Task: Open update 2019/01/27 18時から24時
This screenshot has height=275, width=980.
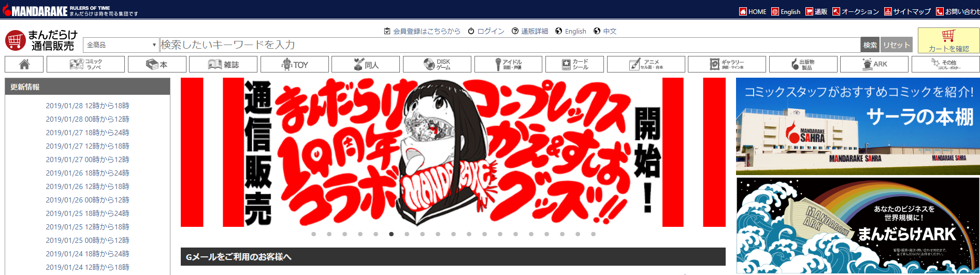Action: 88,133
